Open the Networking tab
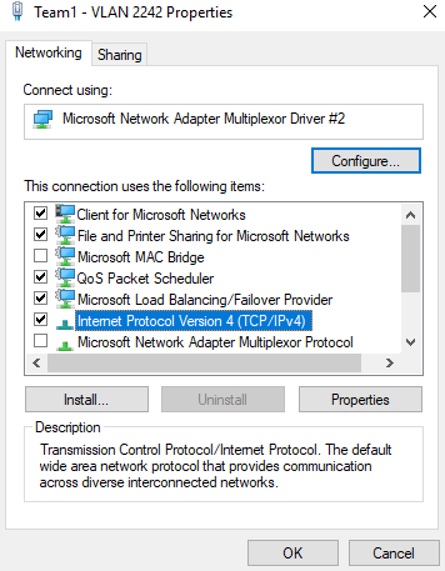The width and height of the screenshot is (445, 571). 48,53
